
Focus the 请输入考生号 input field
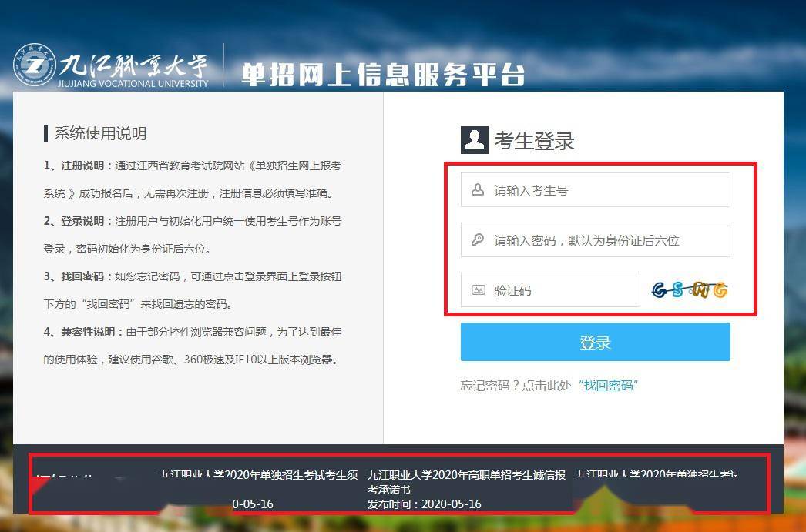coord(595,190)
